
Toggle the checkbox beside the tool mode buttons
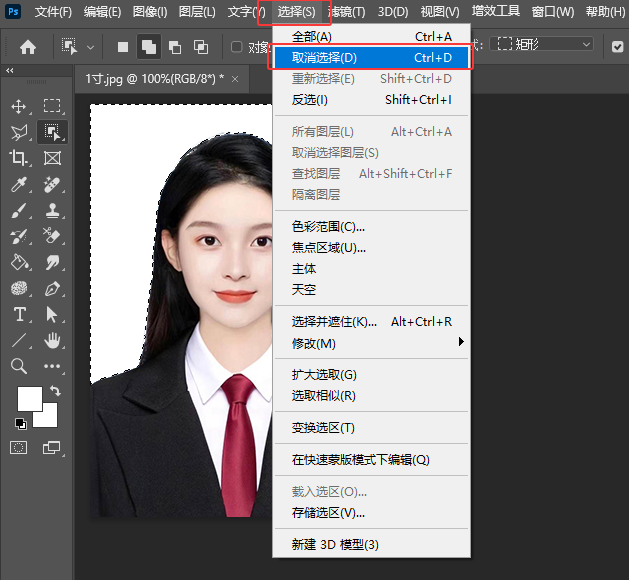(x=237, y=46)
